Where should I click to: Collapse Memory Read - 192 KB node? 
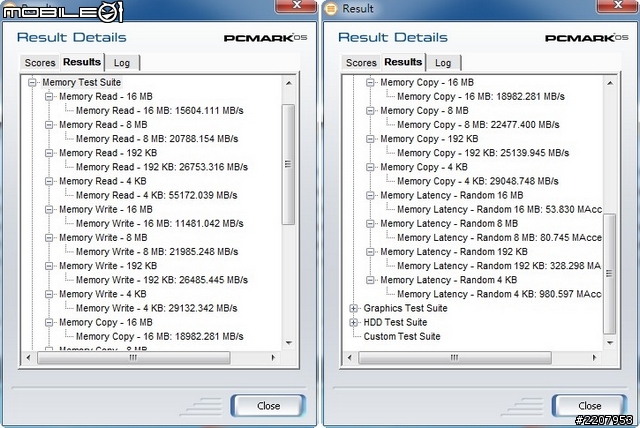(x=49, y=153)
